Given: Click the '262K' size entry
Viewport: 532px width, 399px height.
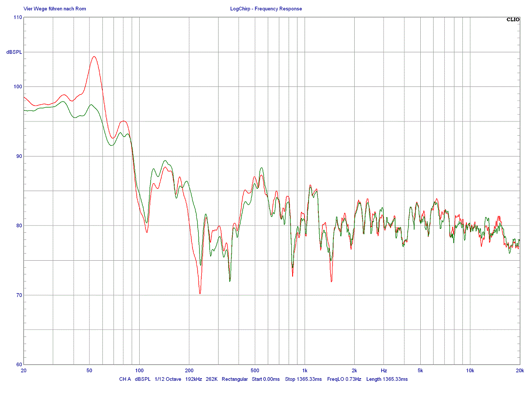Looking at the screenshot, I should [212, 379].
